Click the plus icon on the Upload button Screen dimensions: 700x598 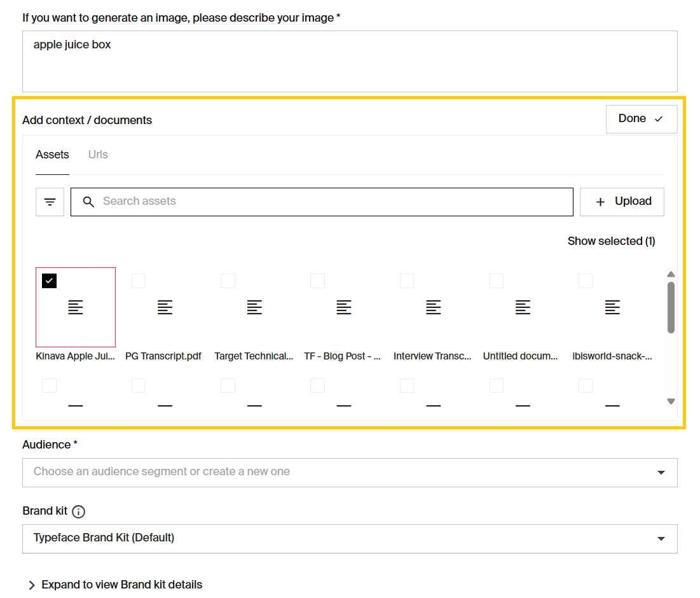[600, 202]
